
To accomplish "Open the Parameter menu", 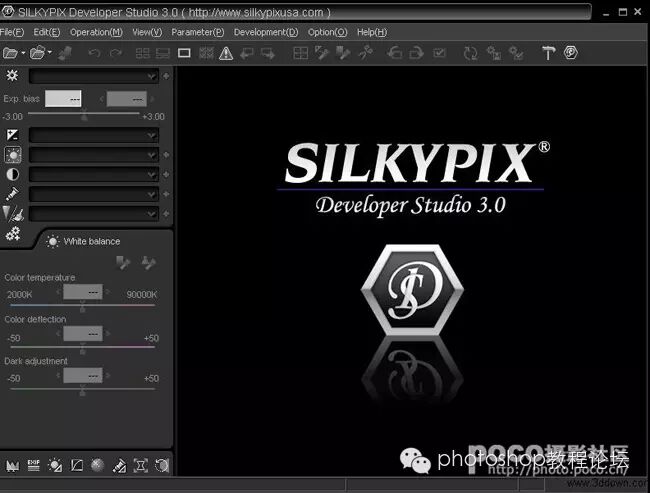I will 197,32.
